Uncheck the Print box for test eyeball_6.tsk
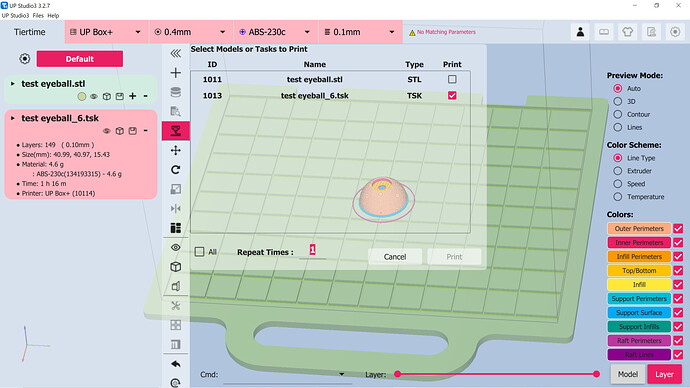690x388 pixels. point(452,95)
